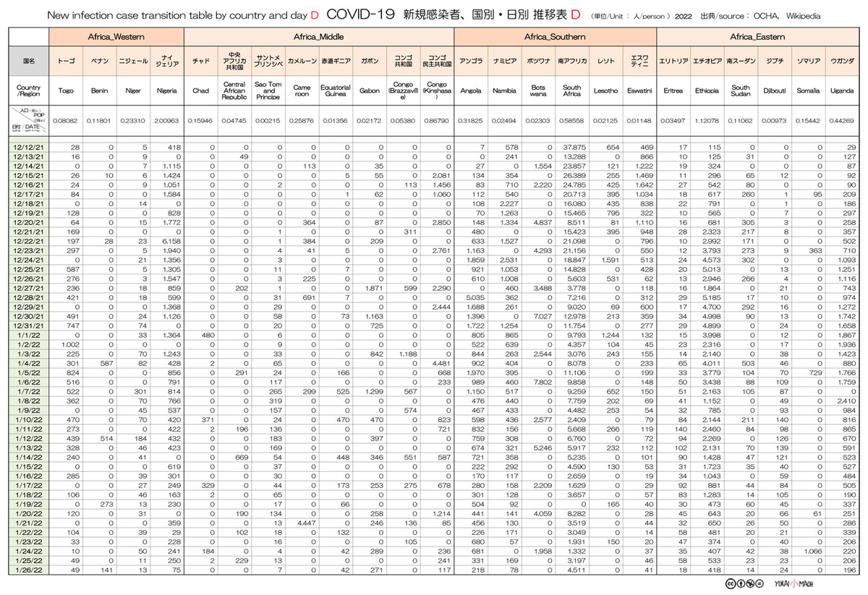
Task: Click the Country/Region header cell
Action: pos(29,90)
